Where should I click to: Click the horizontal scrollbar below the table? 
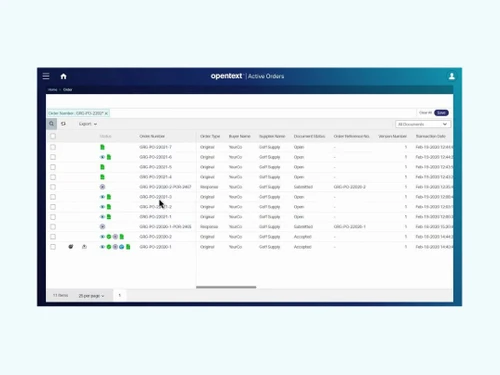coord(226,287)
